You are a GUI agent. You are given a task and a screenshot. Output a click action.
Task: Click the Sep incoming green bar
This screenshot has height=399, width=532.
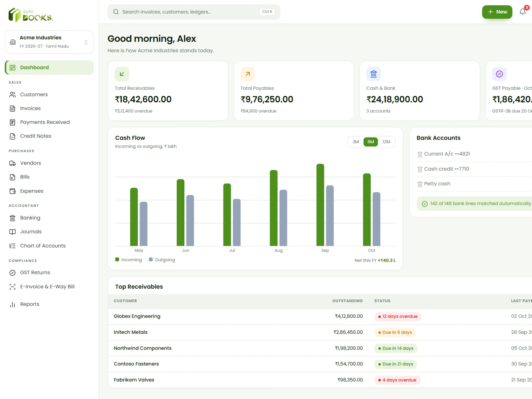pos(320,205)
